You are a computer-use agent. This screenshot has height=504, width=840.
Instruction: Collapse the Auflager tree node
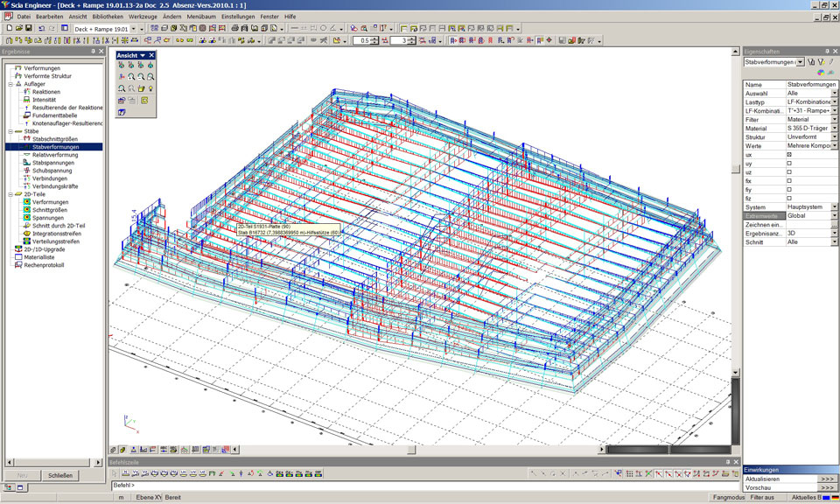(x=9, y=84)
